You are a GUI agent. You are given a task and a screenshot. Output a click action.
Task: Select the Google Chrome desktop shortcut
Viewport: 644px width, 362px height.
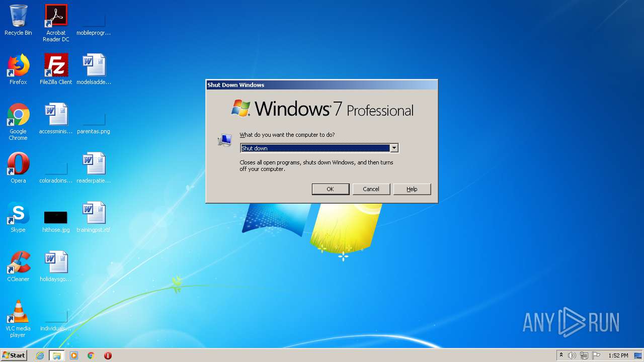[18, 122]
